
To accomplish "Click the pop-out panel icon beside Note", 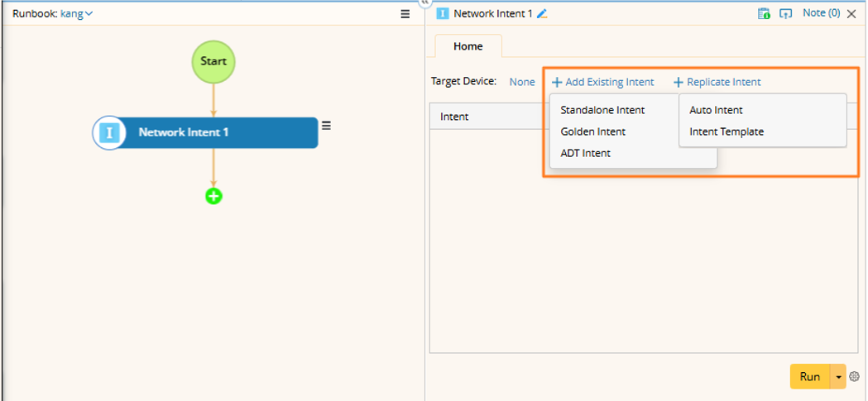I will (x=786, y=14).
